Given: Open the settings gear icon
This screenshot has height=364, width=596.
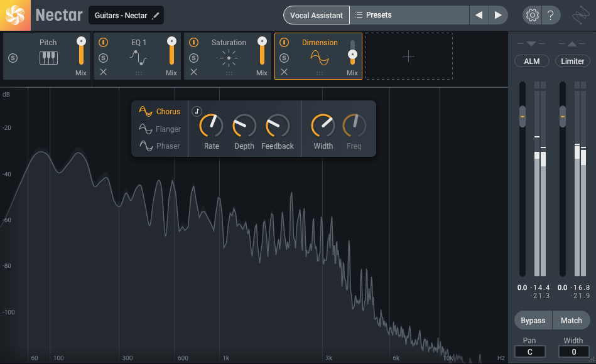Looking at the screenshot, I should click(532, 15).
